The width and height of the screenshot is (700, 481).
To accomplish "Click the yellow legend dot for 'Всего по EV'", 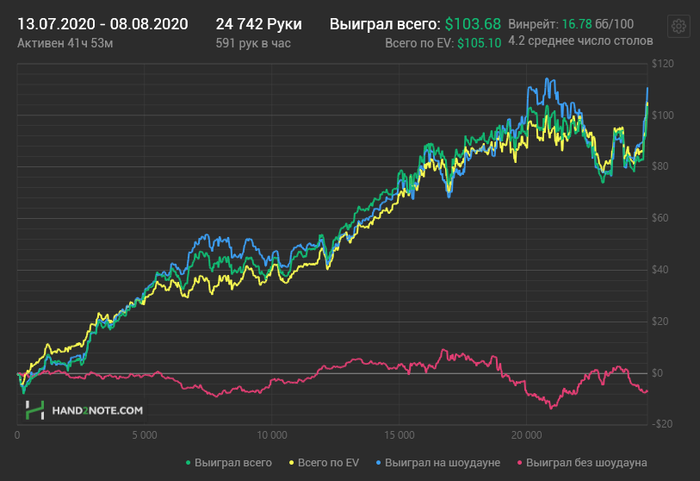I will pos(292,463).
